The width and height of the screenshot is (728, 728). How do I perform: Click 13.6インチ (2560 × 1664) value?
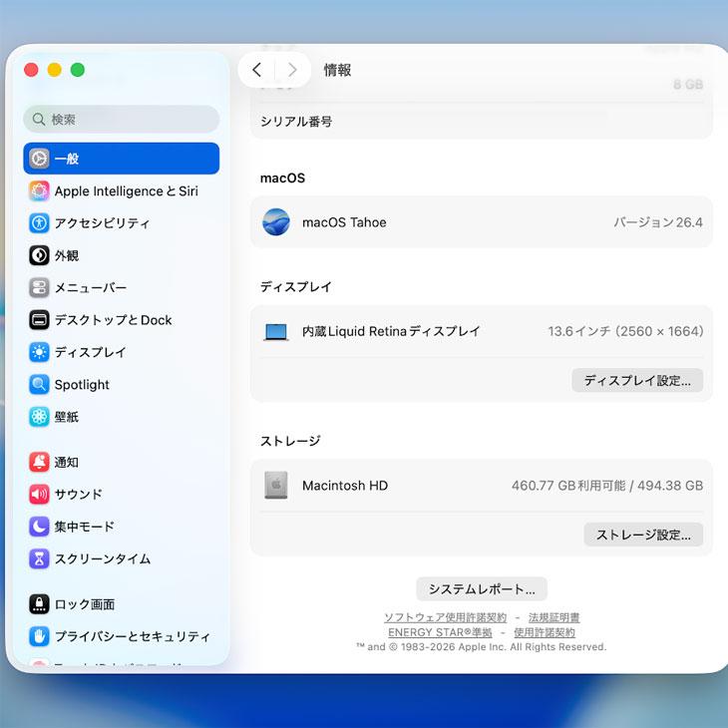[625, 331]
